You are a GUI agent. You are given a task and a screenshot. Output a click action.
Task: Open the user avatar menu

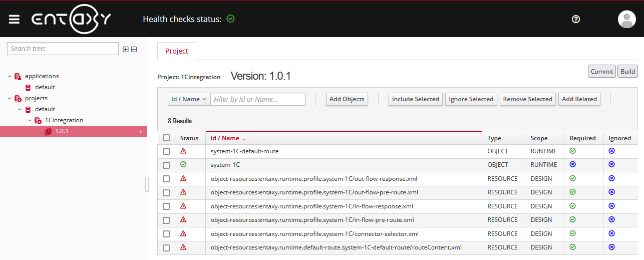click(x=626, y=19)
